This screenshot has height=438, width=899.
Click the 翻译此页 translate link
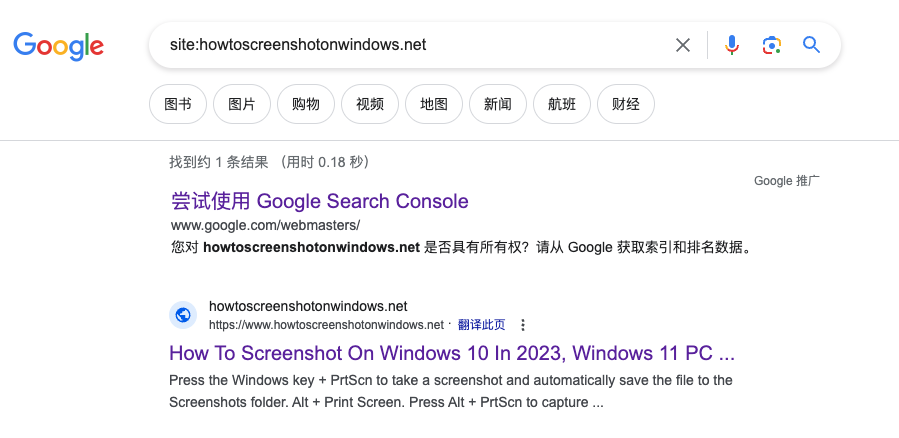coord(482,325)
